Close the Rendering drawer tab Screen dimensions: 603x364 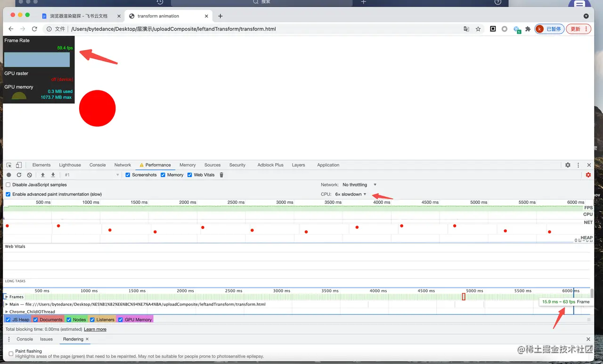point(87,339)
